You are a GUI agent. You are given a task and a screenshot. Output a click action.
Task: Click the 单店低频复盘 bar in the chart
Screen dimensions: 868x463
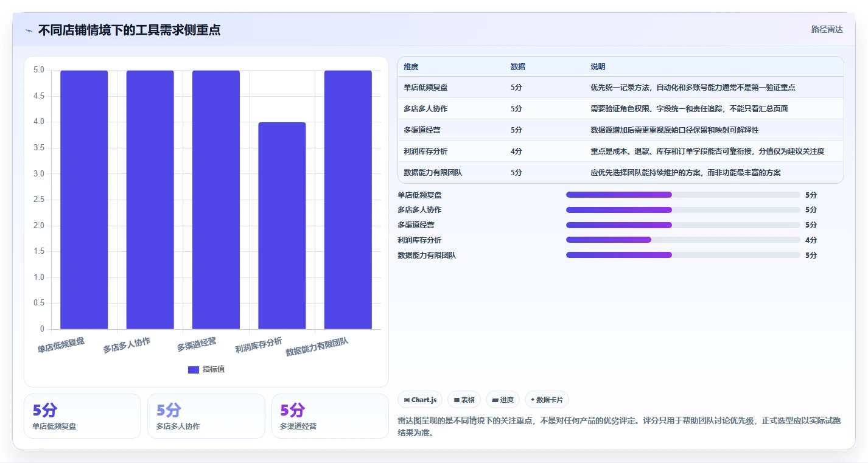point(84,200)
